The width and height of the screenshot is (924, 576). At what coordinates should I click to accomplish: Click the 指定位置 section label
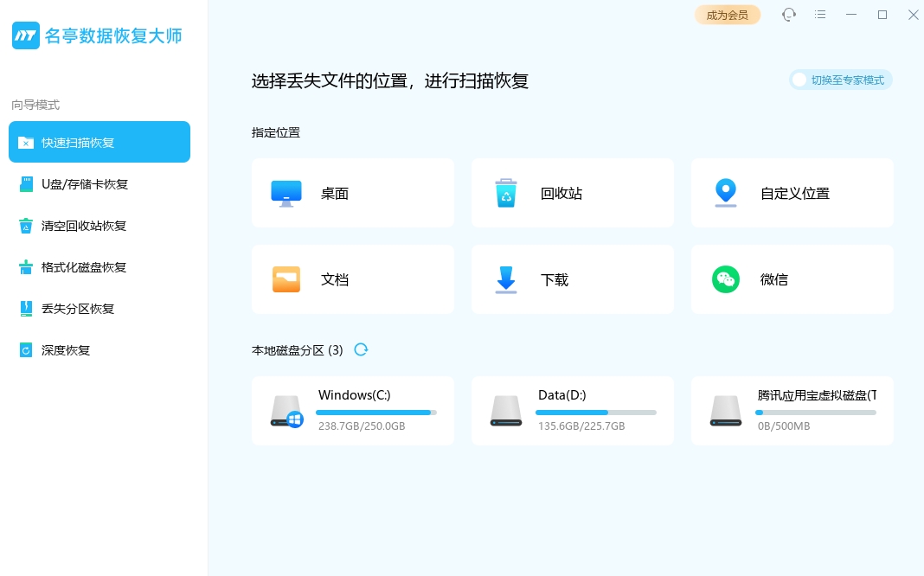tap(276, 132)
